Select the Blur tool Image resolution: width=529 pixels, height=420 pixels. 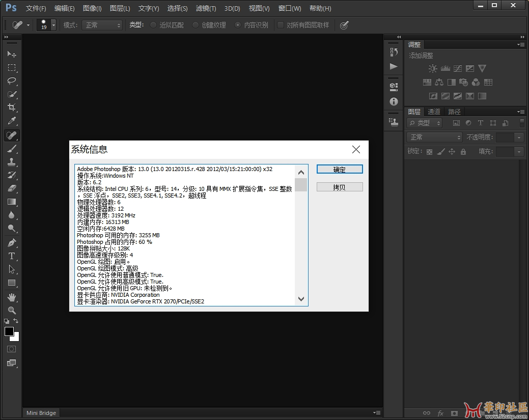[12, 215]
